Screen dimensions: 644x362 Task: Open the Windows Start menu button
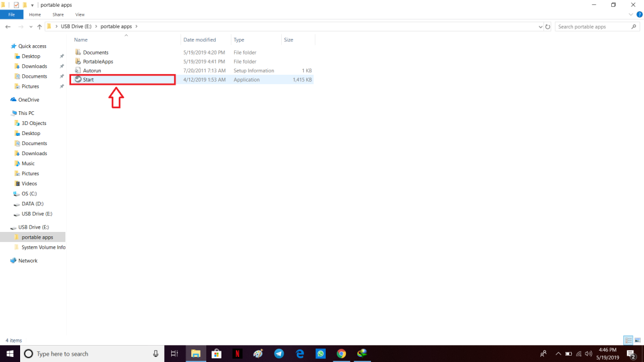[10, 353]
